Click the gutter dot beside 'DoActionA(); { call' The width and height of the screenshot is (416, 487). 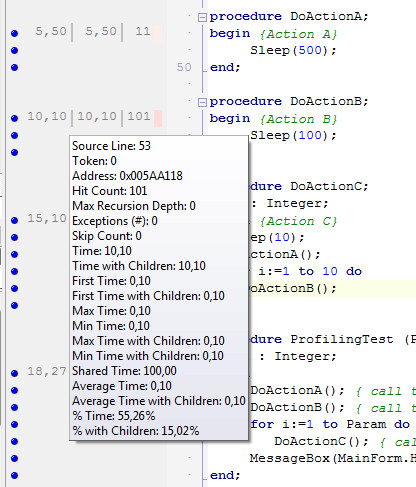tap(14, 390)
